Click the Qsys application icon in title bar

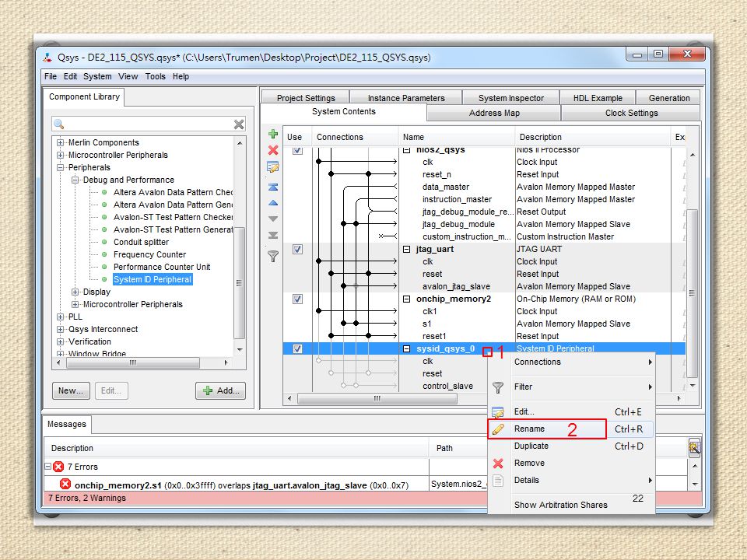(x=47, y=58)
